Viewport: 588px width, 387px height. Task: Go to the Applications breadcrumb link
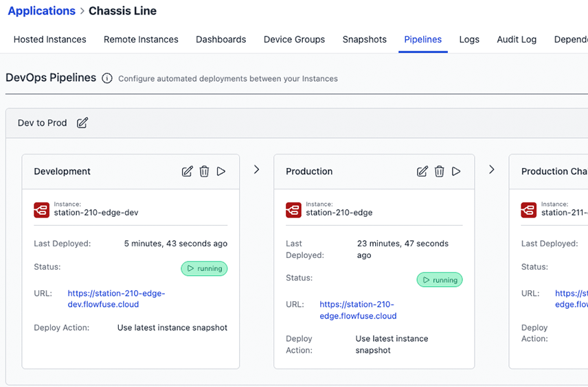coord(42,11)
